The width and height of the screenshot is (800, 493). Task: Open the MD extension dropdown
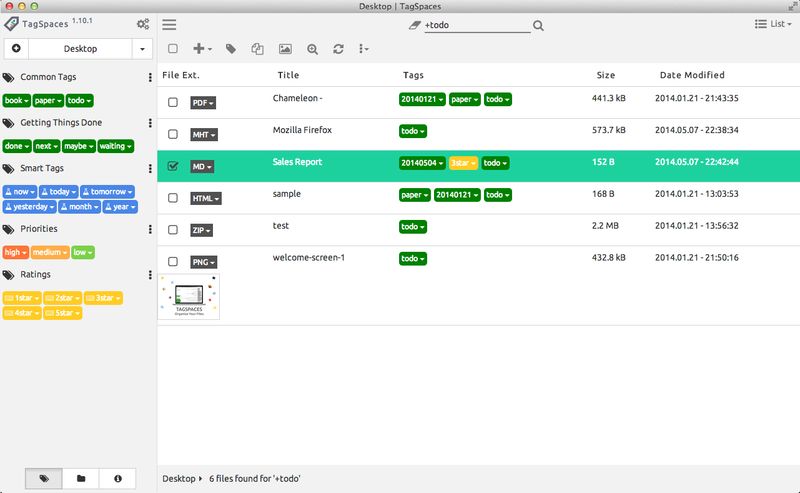(202, 166)
